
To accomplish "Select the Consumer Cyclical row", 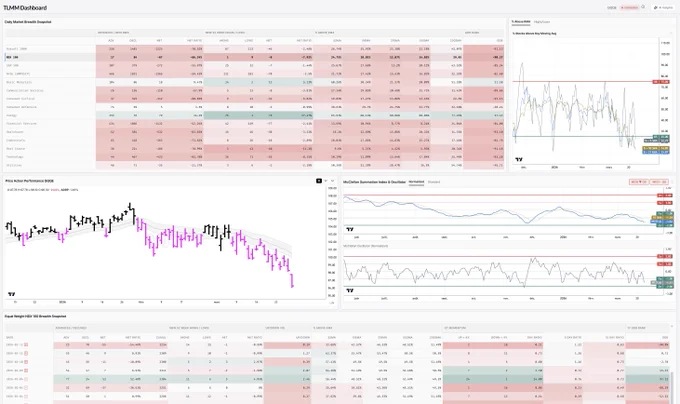I will (x=254, y=98).
